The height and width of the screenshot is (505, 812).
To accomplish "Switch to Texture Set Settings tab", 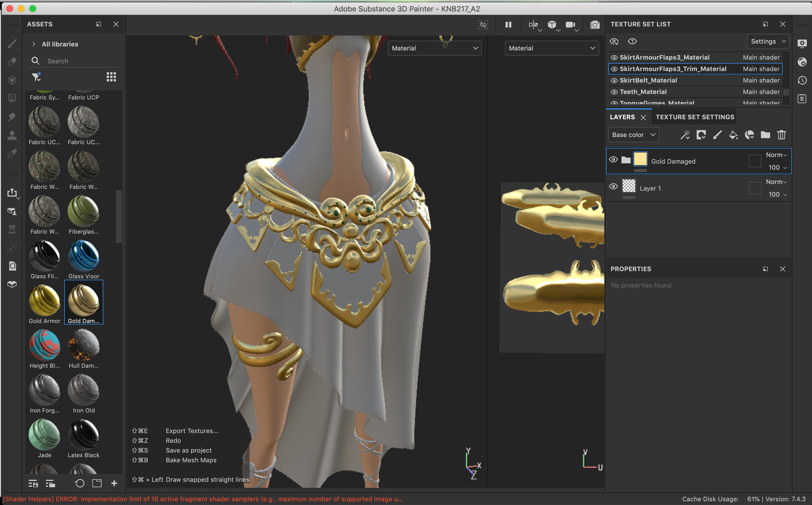I will (695, 117).
